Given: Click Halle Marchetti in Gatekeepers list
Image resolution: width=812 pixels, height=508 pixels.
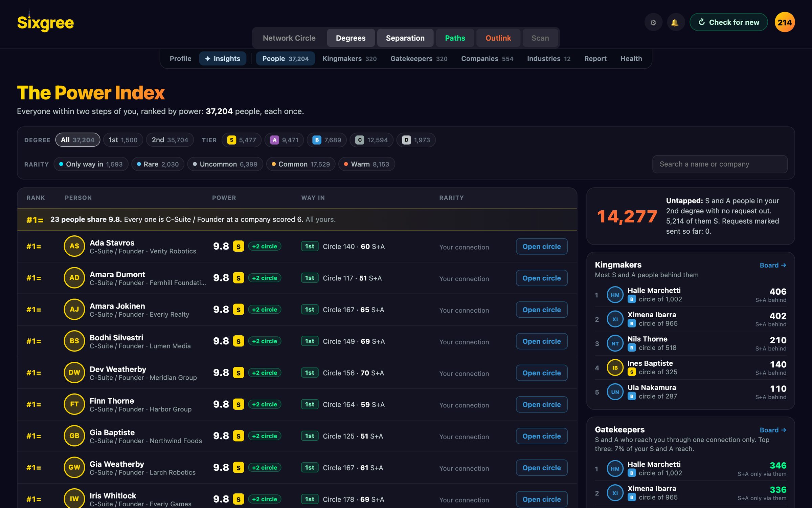Looking at the screenshot, I should pos(690,469).
